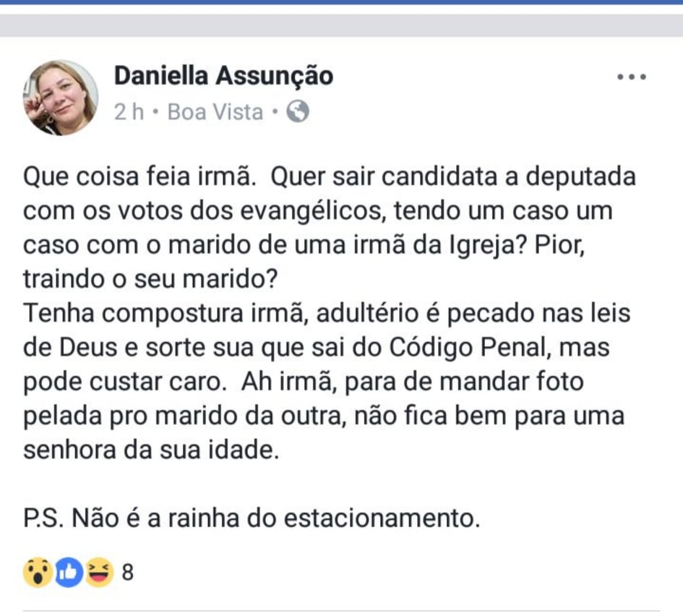Image resolution: width=683 pixels, height=616 pixels.
Task: Click the blue Like thumbs-up reaction icon
Action: click(68, 573)
